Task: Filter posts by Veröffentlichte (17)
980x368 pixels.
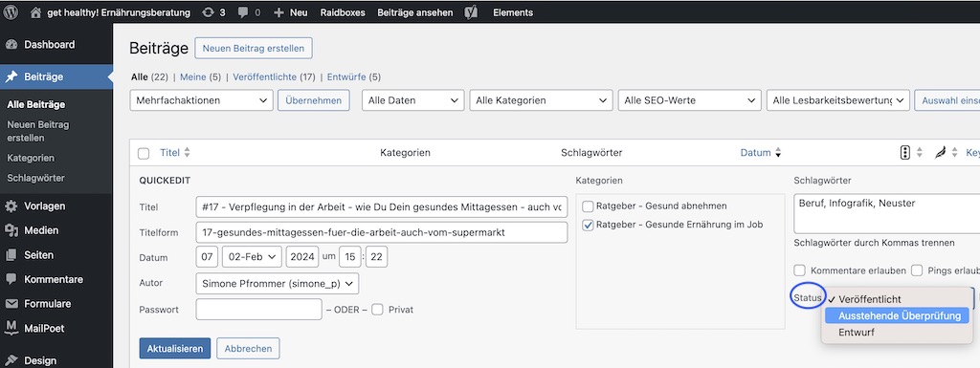Action: click(275, 77)
